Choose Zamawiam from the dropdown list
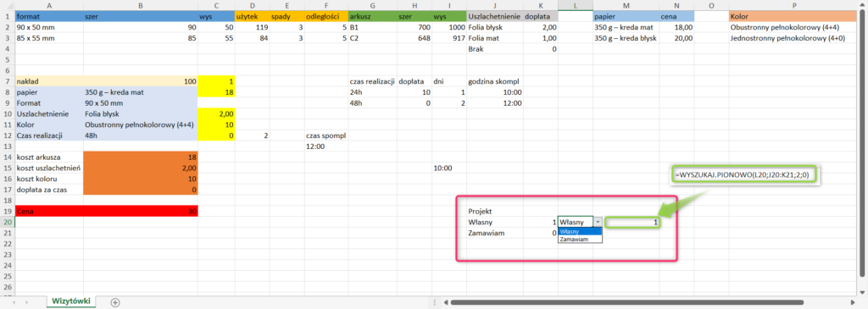868x309 pixels. (x=580, y=240)
